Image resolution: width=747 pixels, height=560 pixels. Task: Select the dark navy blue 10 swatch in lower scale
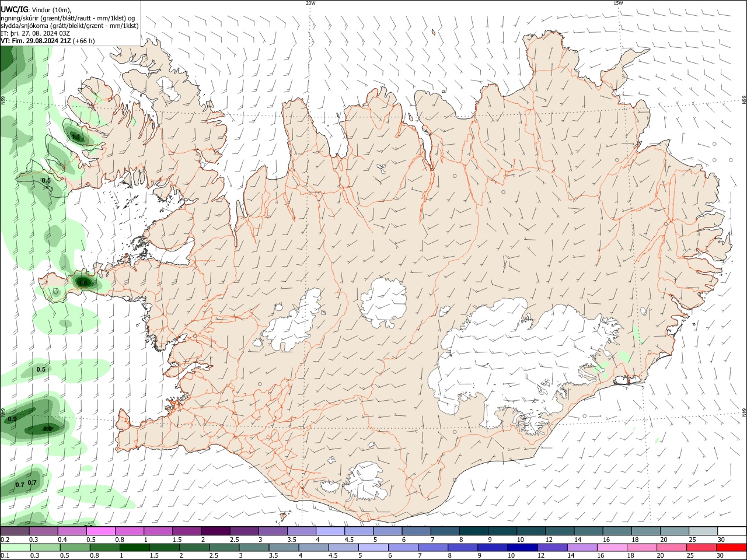pos(522,547)
